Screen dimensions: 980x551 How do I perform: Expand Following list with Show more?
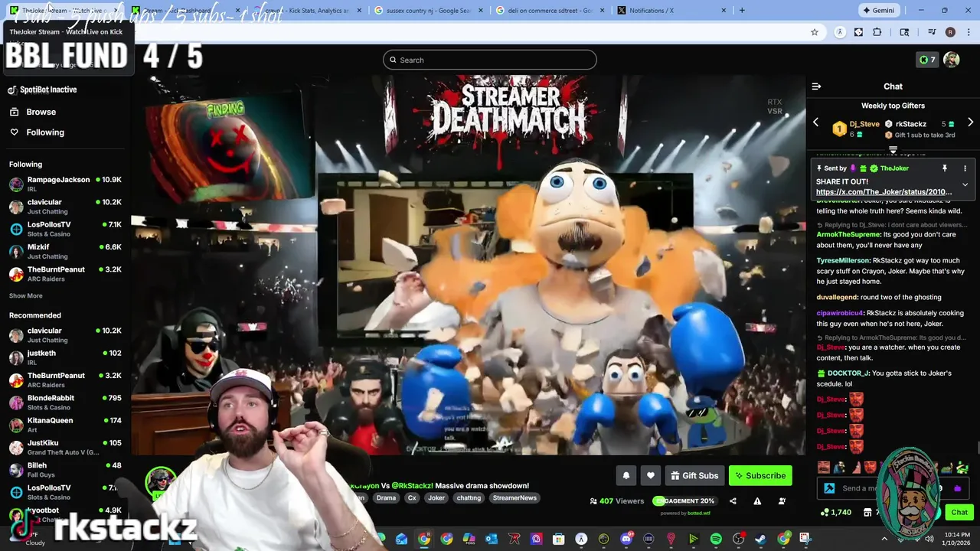click(26, 296)
